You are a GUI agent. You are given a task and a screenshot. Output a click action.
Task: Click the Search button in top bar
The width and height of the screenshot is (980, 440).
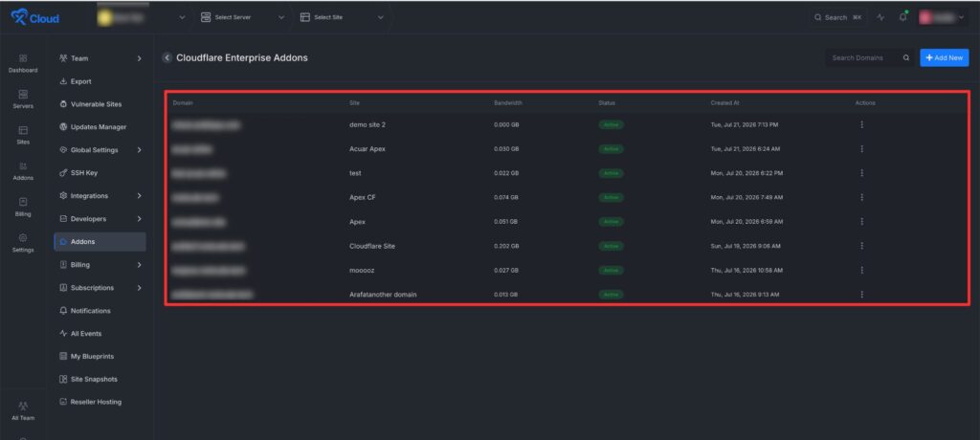coord(837,17)
